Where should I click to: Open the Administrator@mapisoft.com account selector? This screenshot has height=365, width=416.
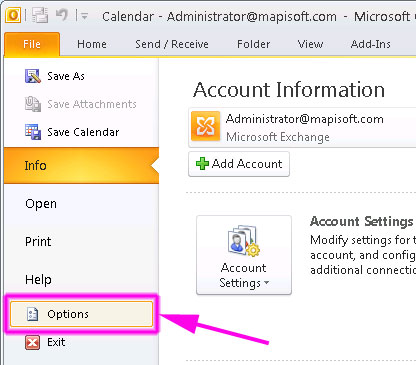point(302,128)
